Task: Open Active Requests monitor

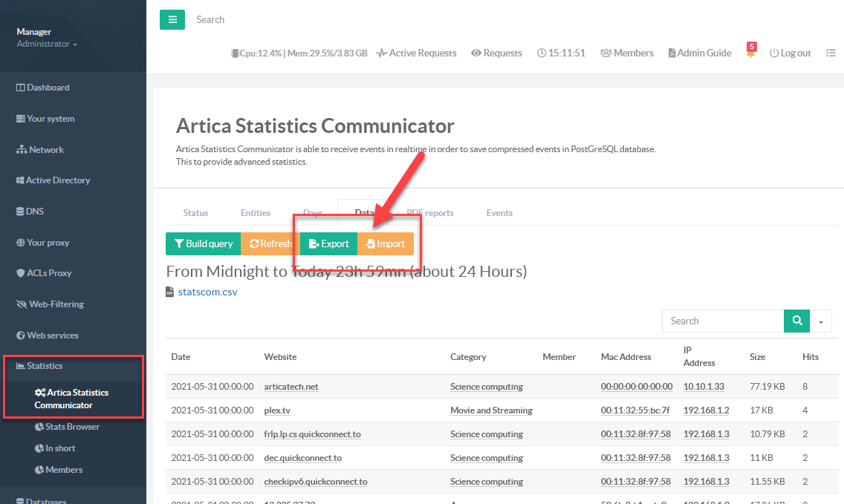Action: [416, 53]
